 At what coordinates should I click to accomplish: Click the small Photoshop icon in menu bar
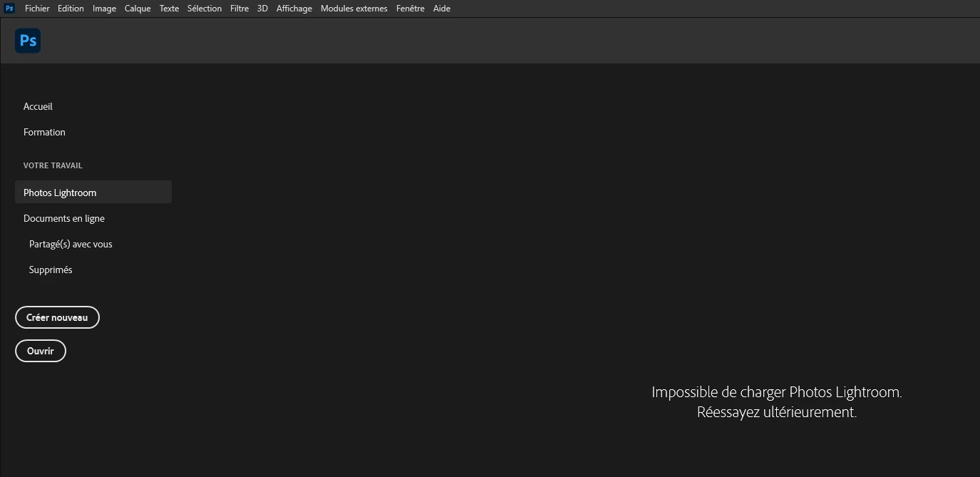coord(10,9)
